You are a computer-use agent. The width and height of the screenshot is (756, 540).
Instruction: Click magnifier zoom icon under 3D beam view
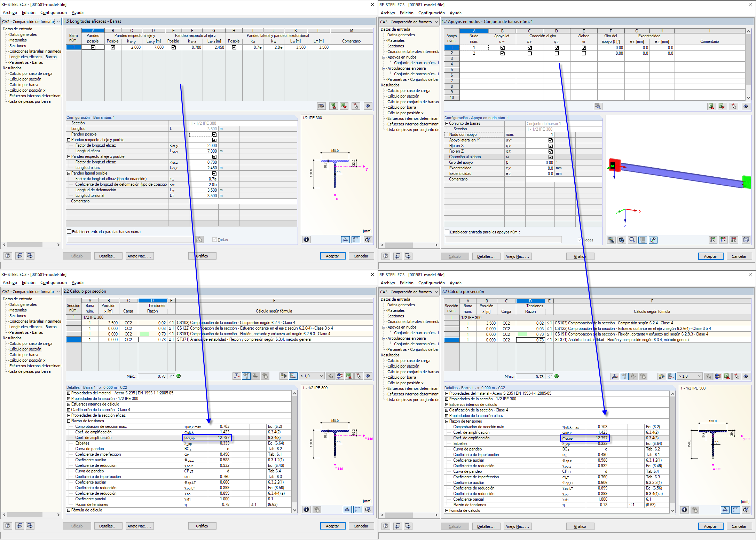632,240
